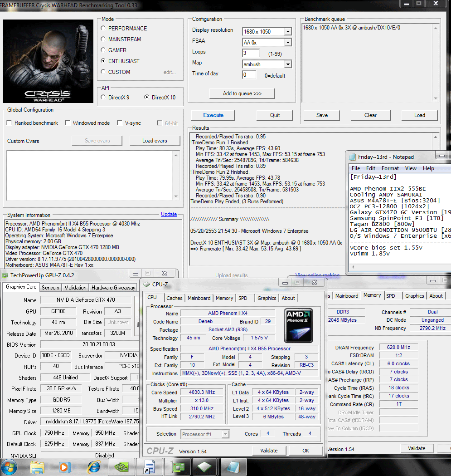
Task: Switch to the NVIDIA taskbar item
Action: 121,467
